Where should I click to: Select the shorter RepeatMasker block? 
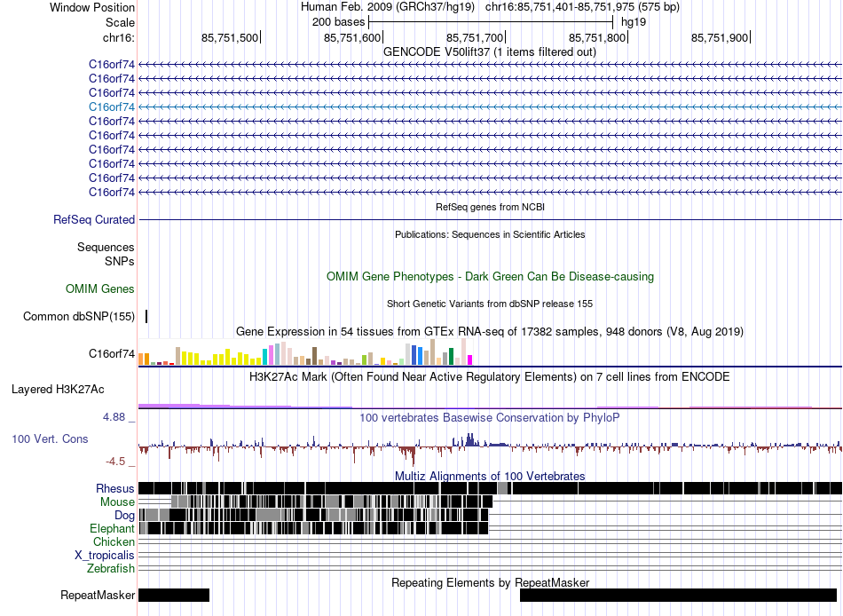point(174,595)
